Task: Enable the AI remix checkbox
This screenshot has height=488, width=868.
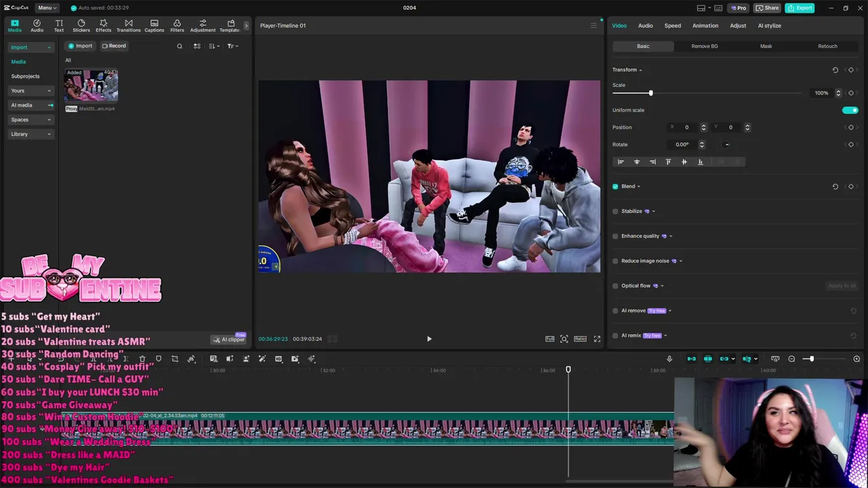Action: [616, 335]
